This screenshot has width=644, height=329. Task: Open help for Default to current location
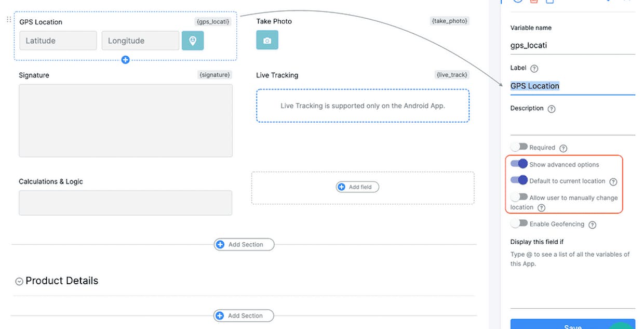613,182
